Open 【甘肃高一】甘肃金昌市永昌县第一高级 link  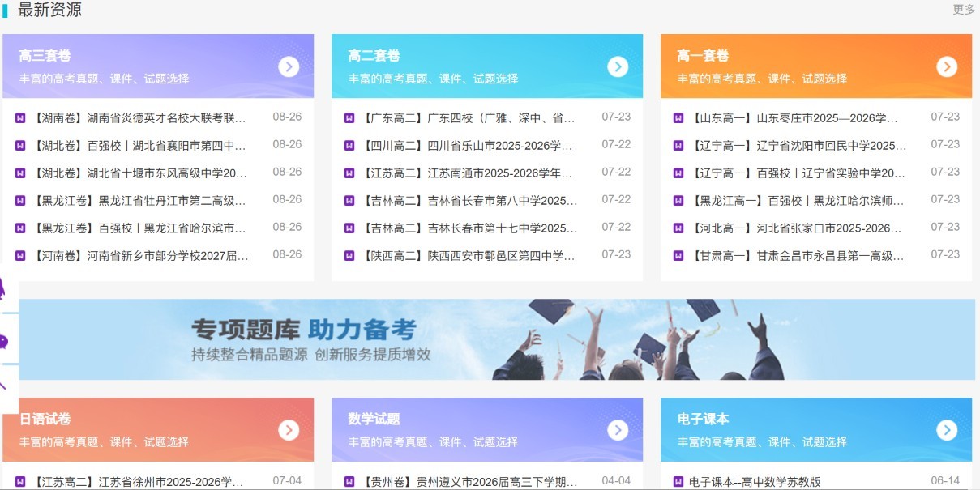798,256
